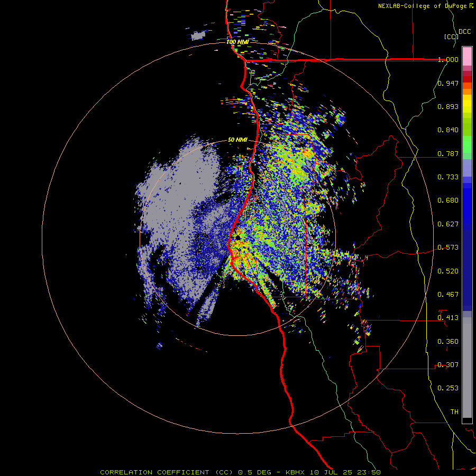Select the 0.307 legend value
The width and height of the screenshot is (476, 476).
click(448, 365)
